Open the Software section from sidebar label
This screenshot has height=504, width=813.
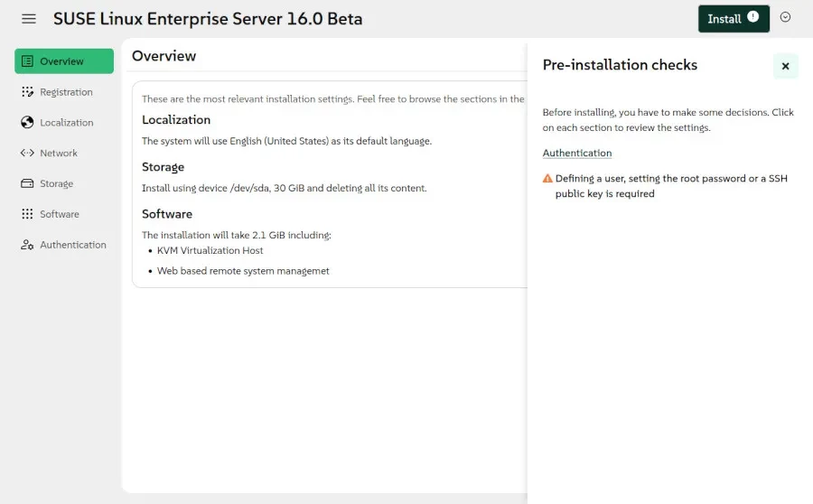tap(60, 215)
